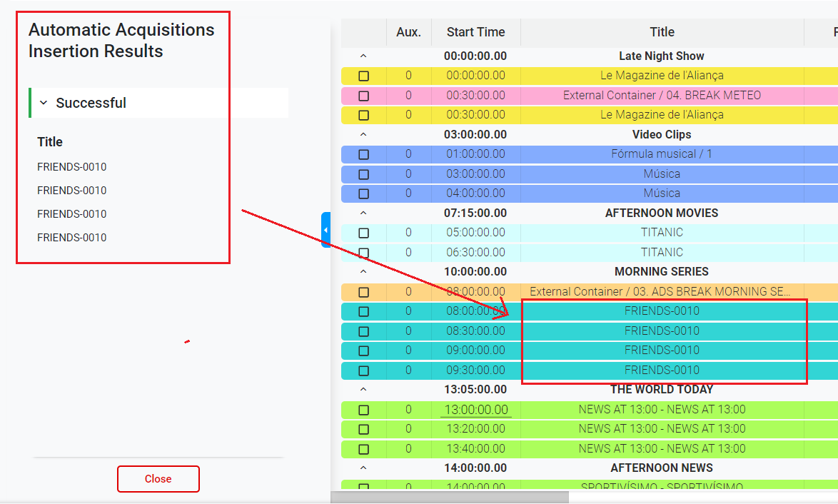
Task: Click the horizontal scrollbar under the grid
Action: (x=450, y=497)
